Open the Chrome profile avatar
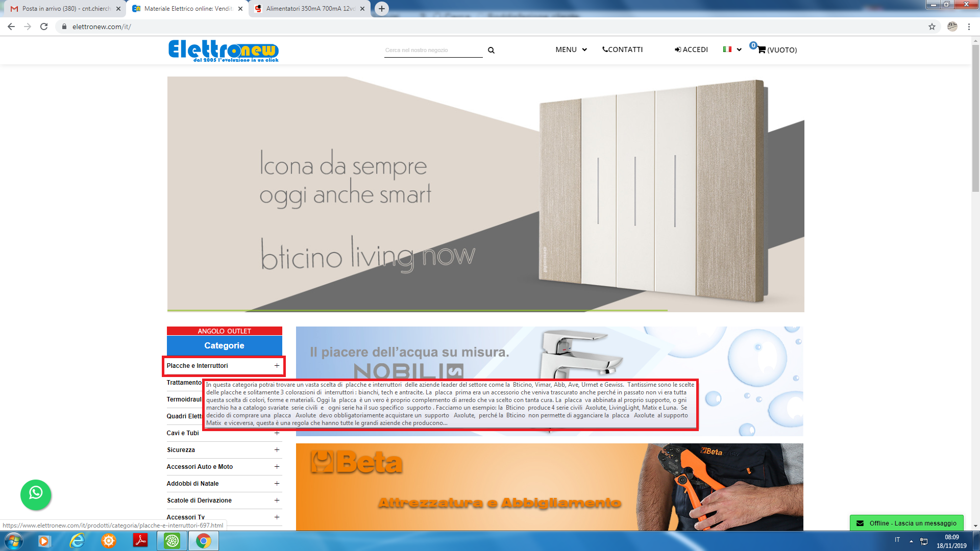980x551 pixels. point(952,27)
